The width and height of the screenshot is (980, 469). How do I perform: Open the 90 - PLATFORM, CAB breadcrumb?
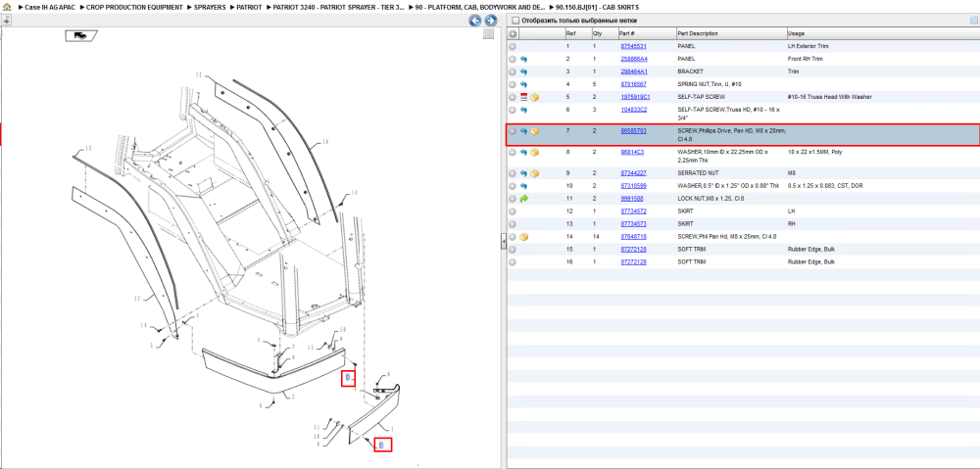click(x=479, y=8)
